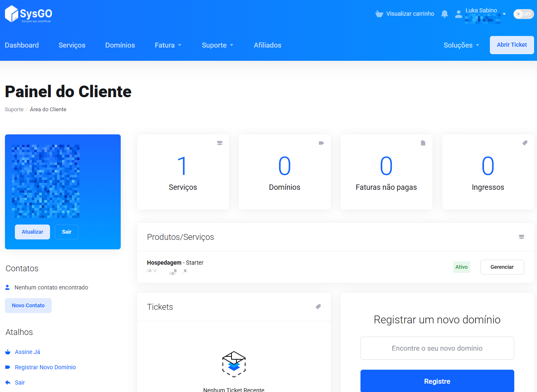Click Visualizar carrinho link

coord(410,14)
